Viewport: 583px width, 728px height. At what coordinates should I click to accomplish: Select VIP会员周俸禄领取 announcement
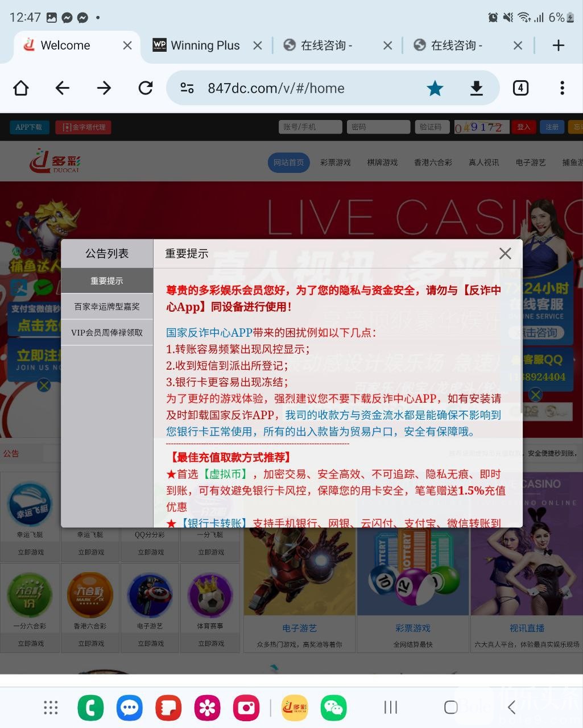(x=107, y=333)
